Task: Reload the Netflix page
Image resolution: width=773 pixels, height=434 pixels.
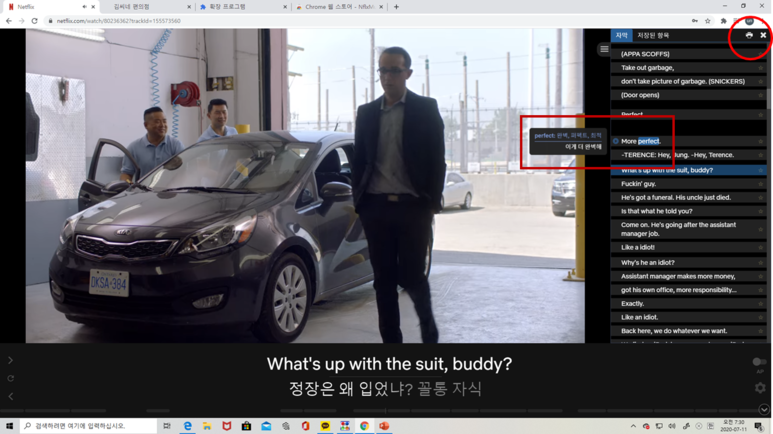Action: tap(34, 21)
